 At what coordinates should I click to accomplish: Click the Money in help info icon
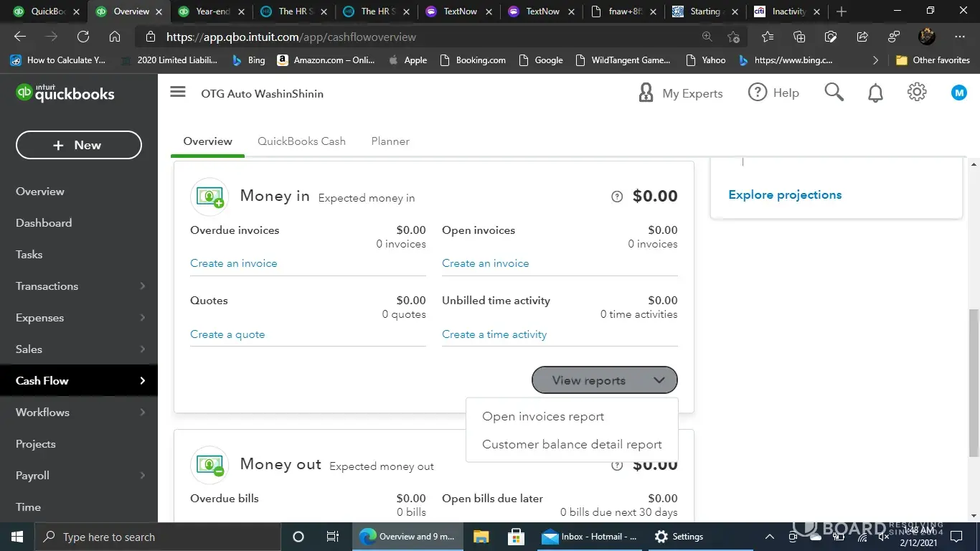coord(617,197)
